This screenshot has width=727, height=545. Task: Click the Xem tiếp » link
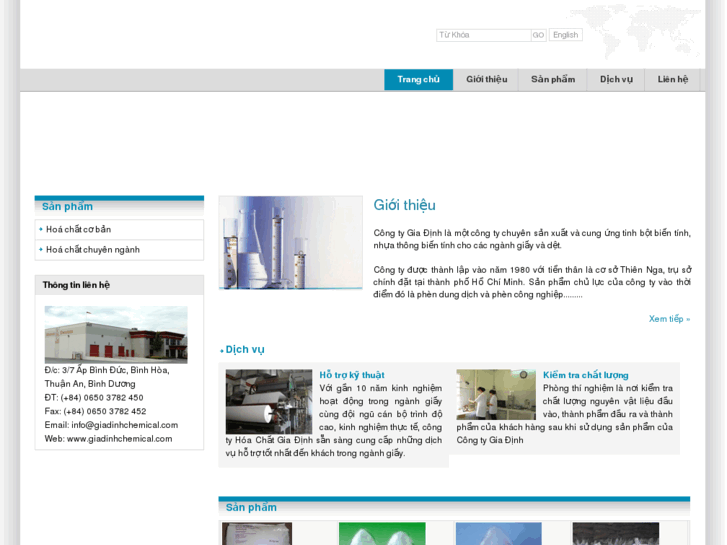click(670, 319)
